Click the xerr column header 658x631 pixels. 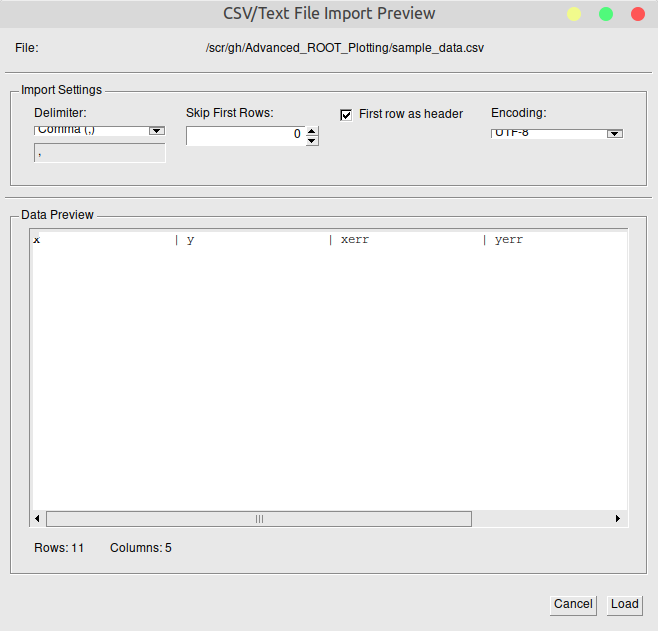coord(355,240)
